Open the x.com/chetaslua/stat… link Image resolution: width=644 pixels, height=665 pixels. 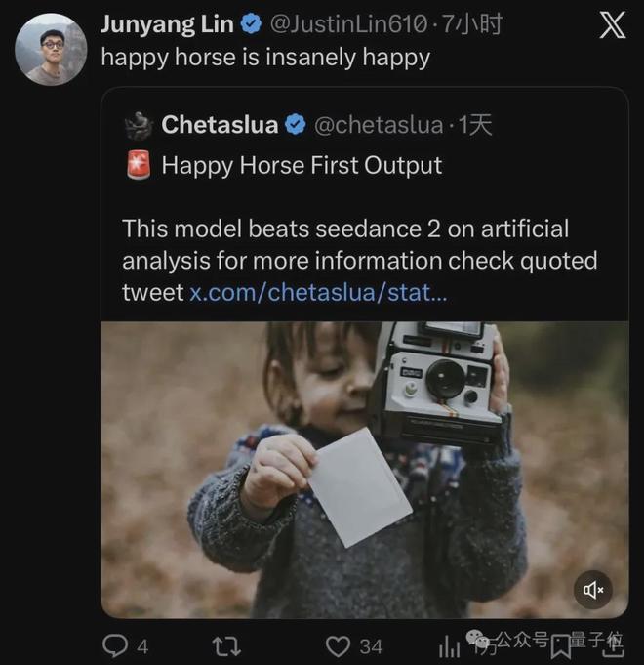tap(318, 292)
